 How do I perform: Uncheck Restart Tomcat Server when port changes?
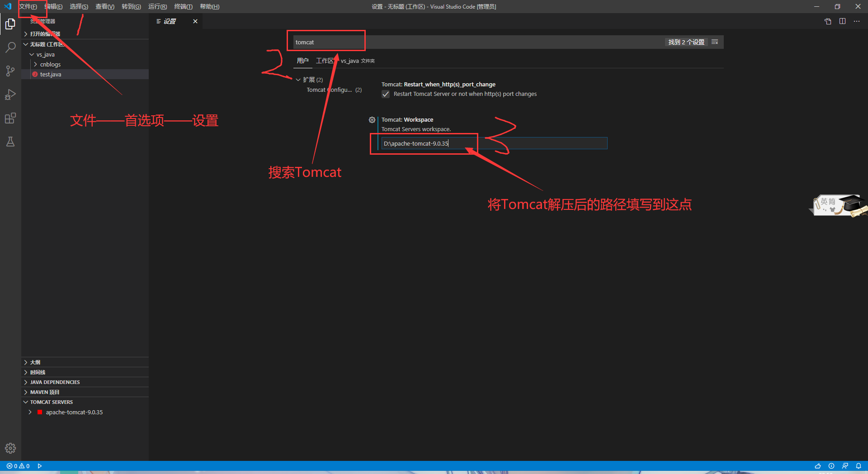point(385,94)
